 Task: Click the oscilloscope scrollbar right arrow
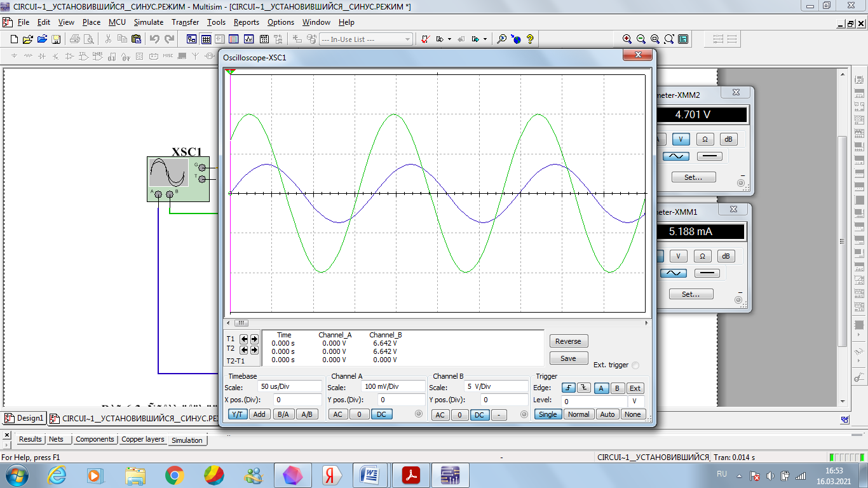[x=648, y=323]
